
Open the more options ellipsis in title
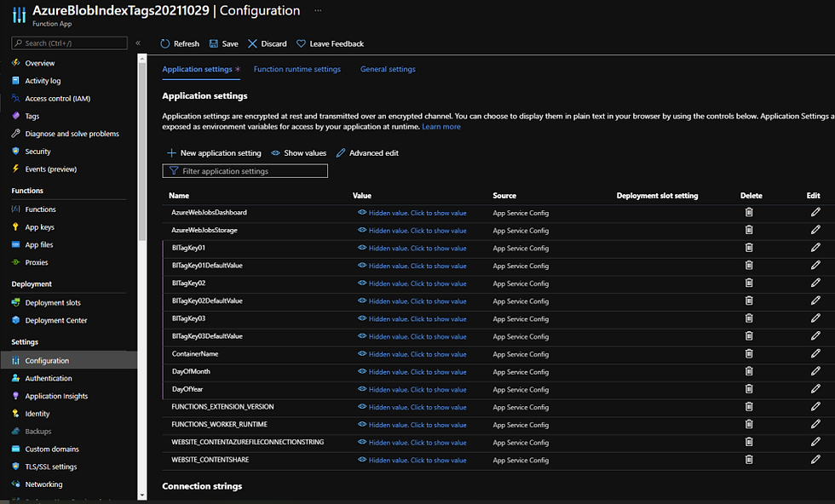(x=318, y=11)
